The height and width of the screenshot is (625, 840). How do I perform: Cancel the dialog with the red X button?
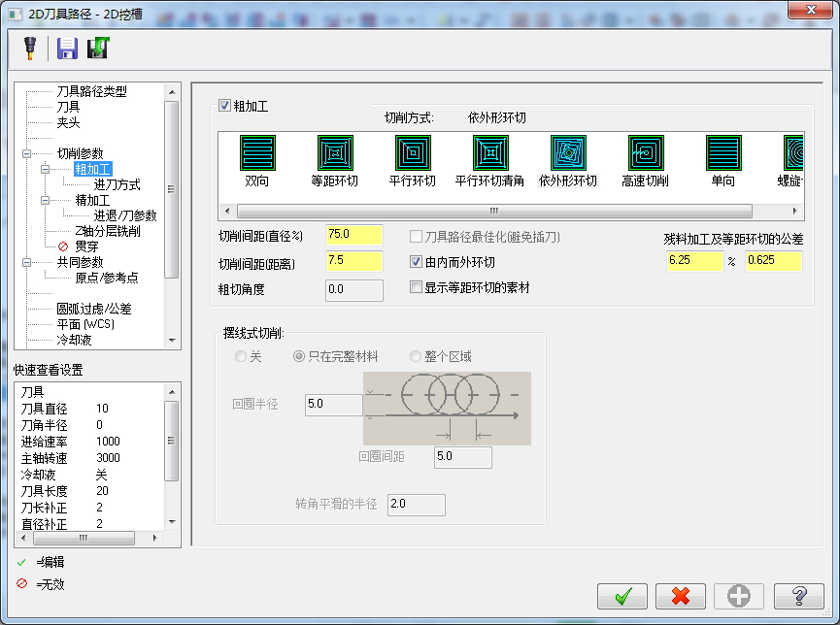[680, 596]
